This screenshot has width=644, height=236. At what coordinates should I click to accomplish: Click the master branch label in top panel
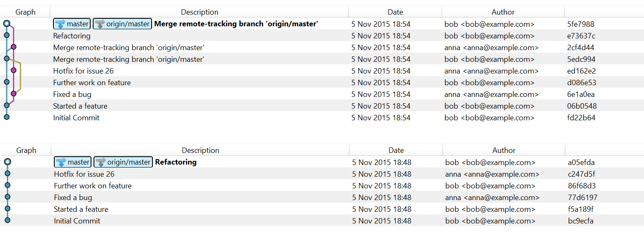[72, 24]
